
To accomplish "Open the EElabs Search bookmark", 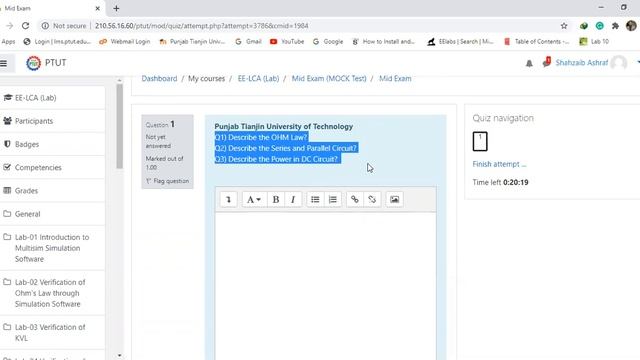I will 460,42.
